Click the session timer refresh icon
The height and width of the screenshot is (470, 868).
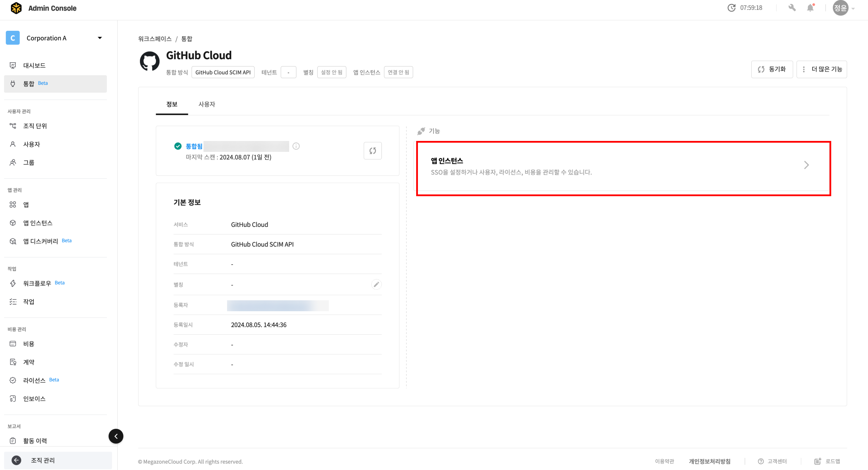click(x=731, y=8)
